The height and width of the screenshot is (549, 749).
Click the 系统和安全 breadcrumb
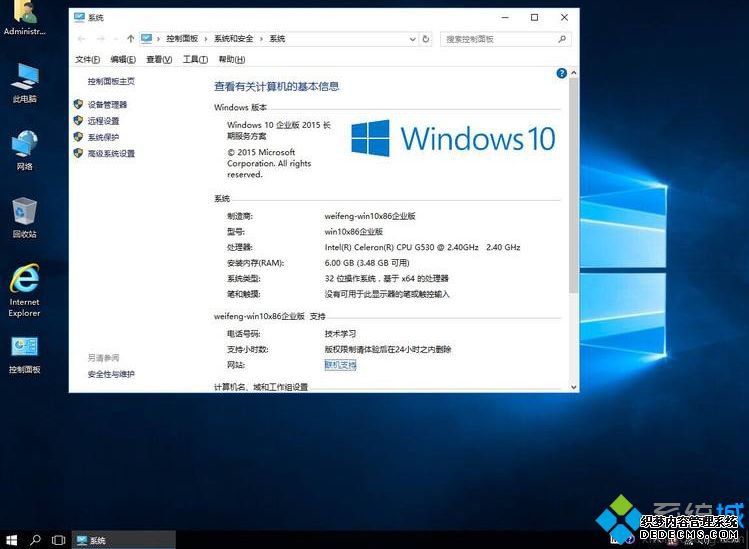point(234,39)
